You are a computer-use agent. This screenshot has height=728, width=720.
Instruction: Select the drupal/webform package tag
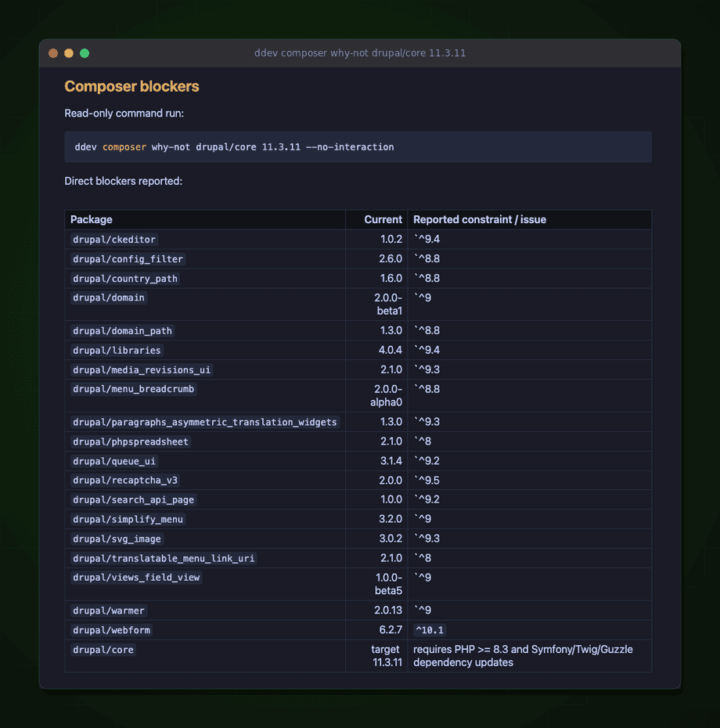111,630
